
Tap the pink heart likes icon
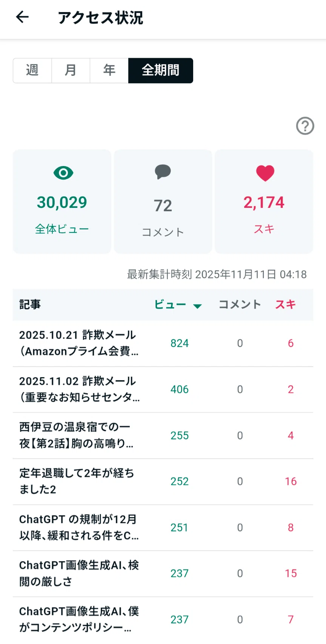[265, 173]
